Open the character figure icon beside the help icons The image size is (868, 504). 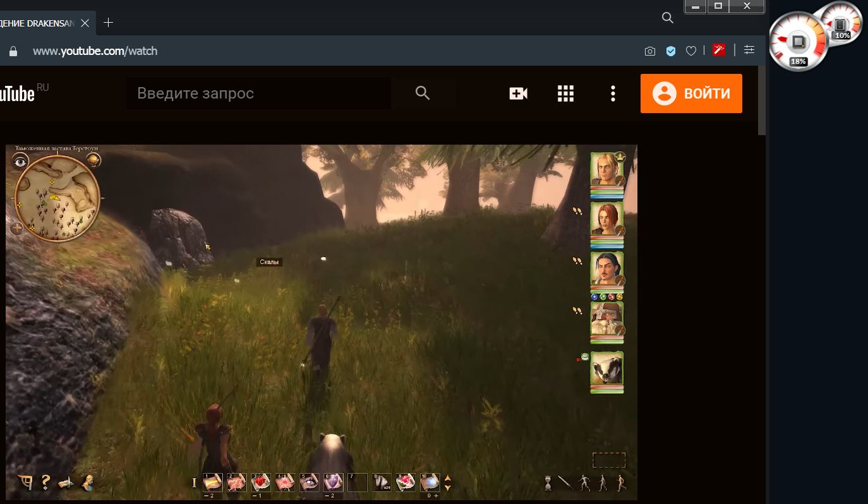pyautogui.click(x=88, y=482)
